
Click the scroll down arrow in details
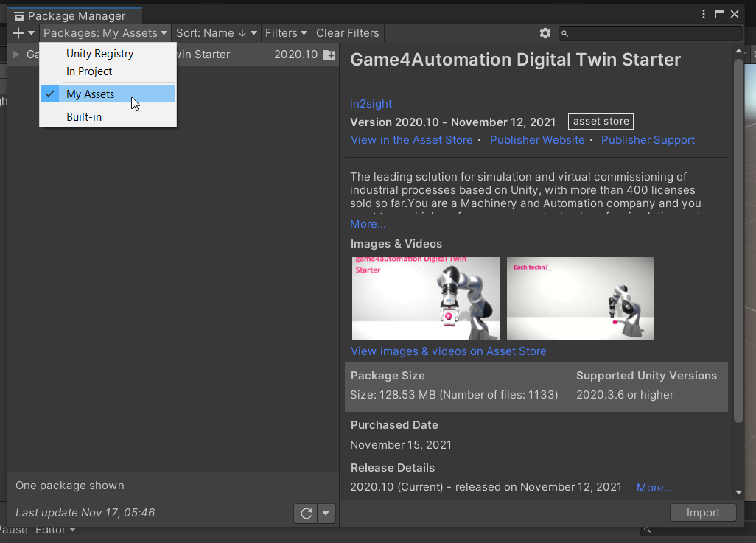click(x=738, y=492)
